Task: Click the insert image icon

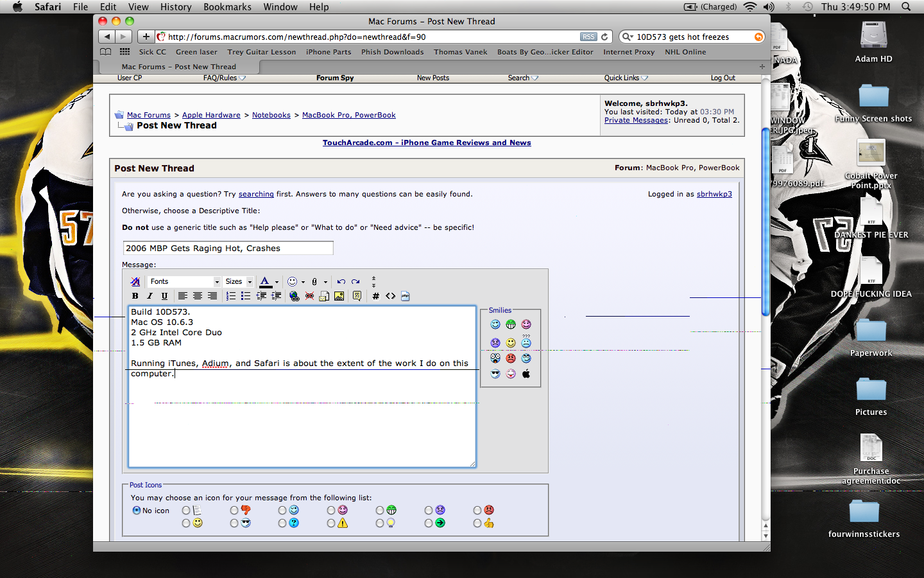Action: tap(339, 296)
